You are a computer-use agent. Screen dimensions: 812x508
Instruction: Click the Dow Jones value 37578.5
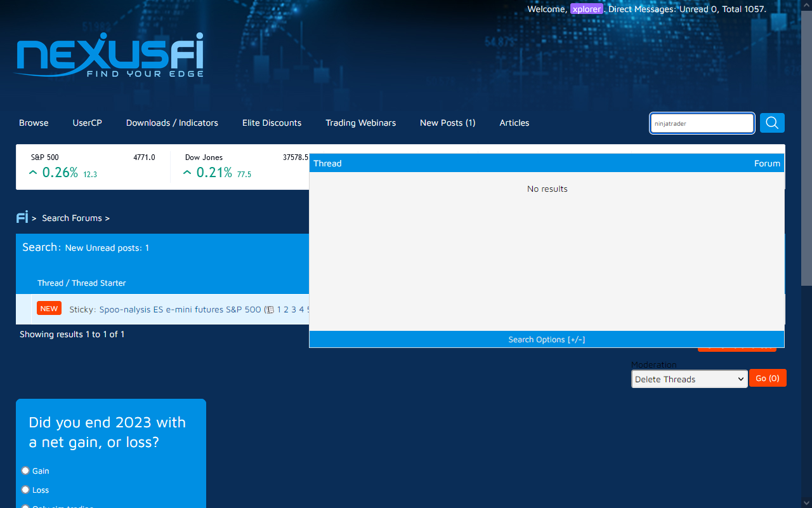[296, 157]
